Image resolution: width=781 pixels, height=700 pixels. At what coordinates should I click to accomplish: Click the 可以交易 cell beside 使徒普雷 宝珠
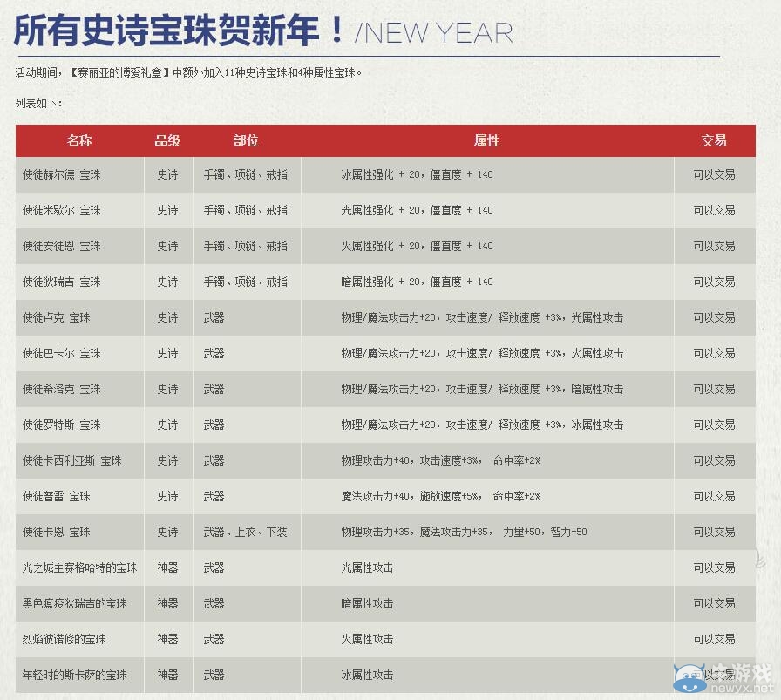click(x=715, y=496)
